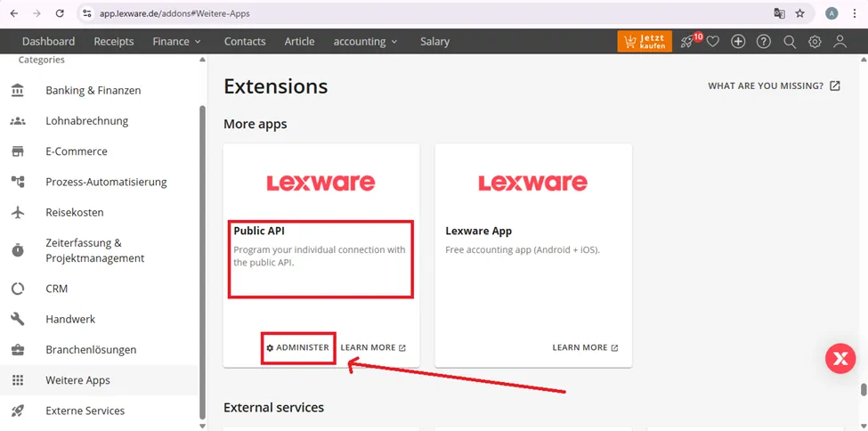
Task: Open the help question mark icon
Action: [764, 42]
